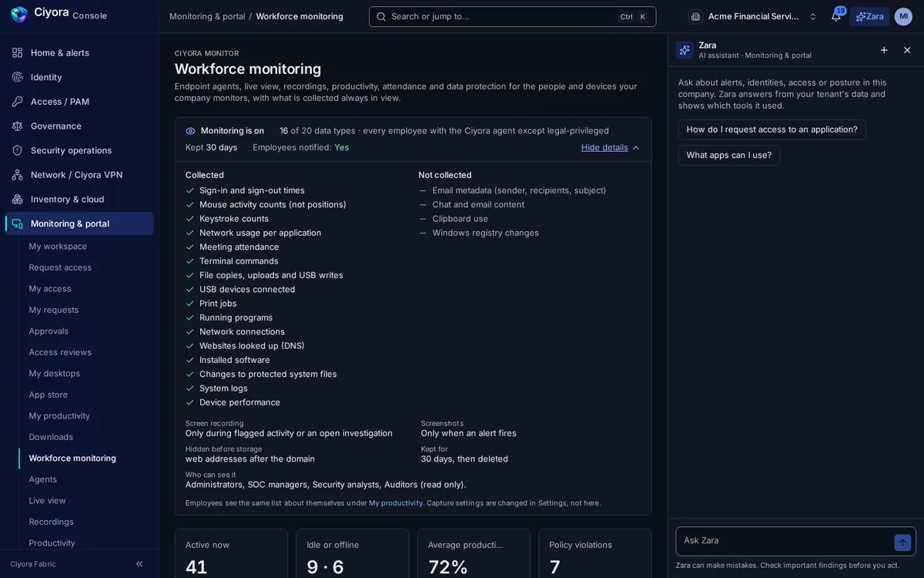Click Clipboard use not collected item
This screenshot has width=924, height=578.
(460, 219)
